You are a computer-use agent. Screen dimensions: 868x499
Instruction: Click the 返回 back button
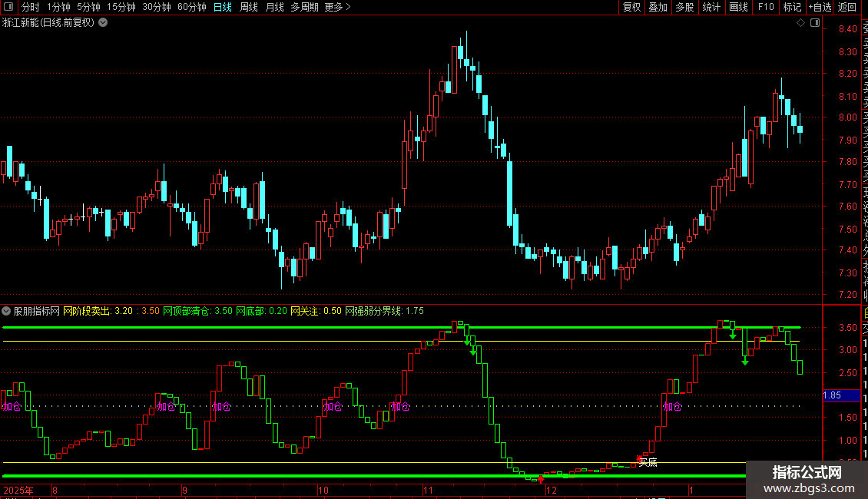[847, 7]
